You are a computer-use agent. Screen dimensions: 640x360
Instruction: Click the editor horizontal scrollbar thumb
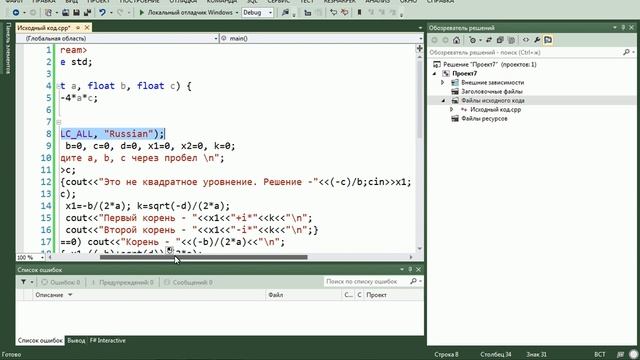coord(204,257)
